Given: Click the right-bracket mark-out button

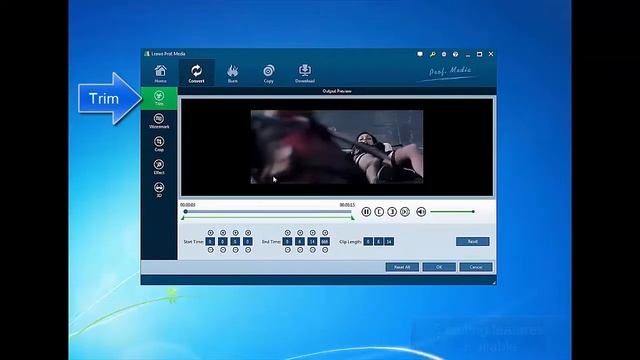Looking at the screenshot, I should [x=392, y=212].
